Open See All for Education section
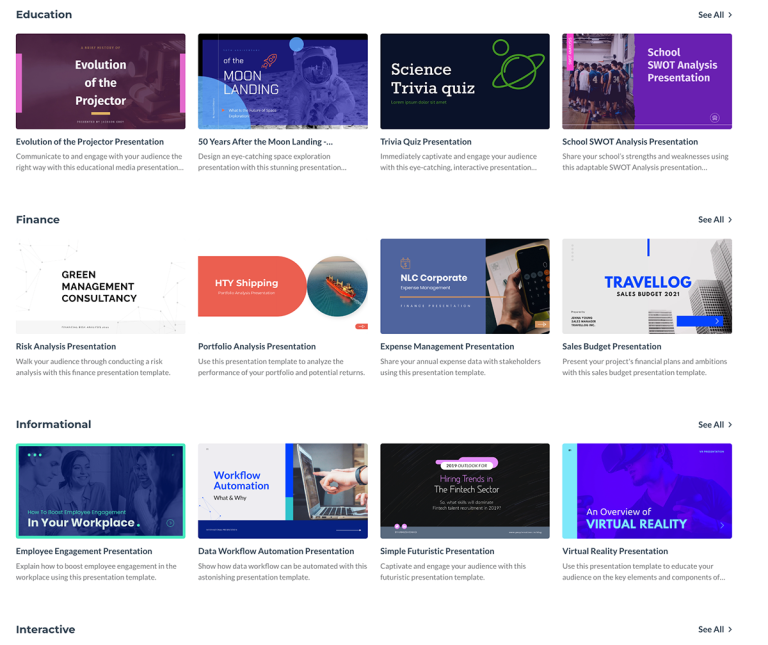Viewport: 768px width, 645px height. (715, 15)
